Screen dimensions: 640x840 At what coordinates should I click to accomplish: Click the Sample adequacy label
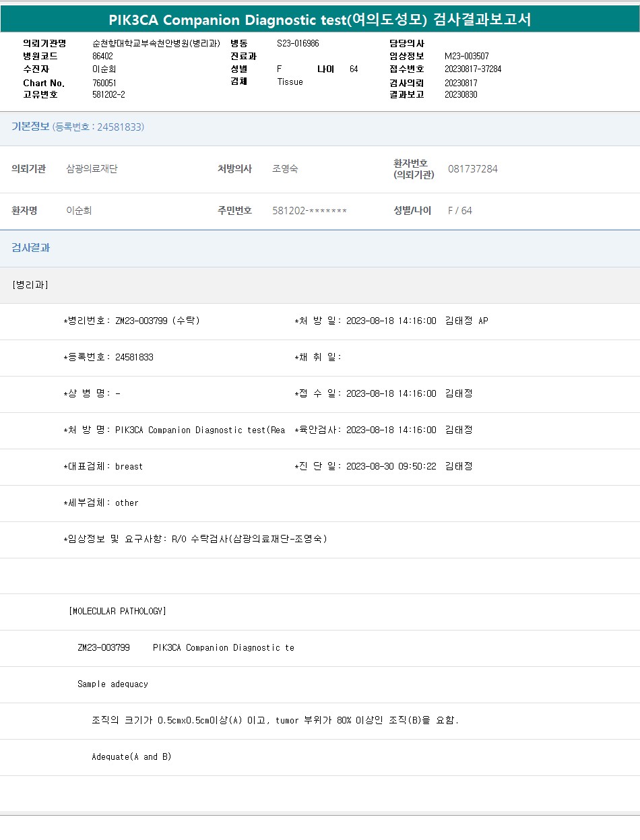coord(113,684)
